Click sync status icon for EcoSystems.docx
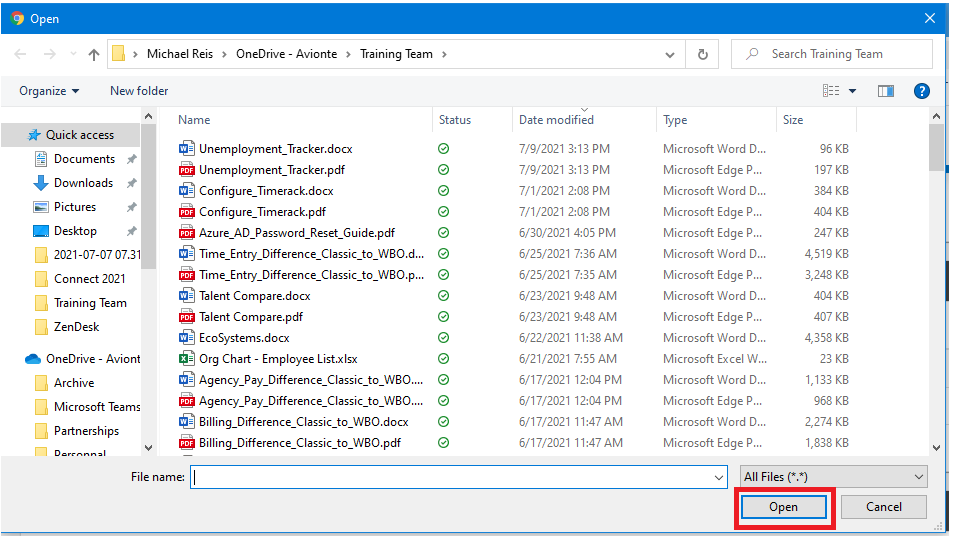956x540 pixels. [x=444, y=338]
